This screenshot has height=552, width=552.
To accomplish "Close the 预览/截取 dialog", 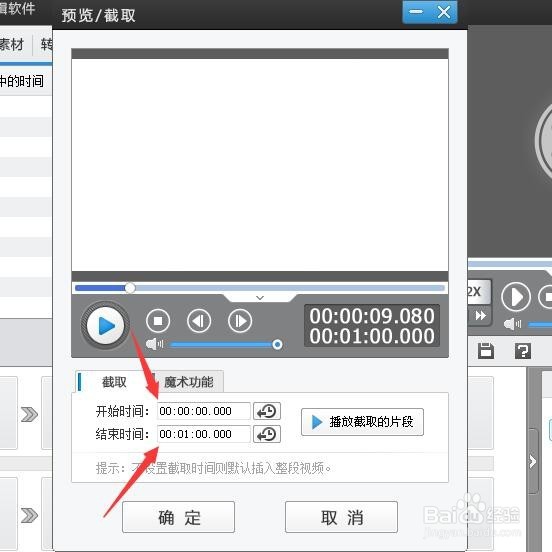I will tap(444, 12).
